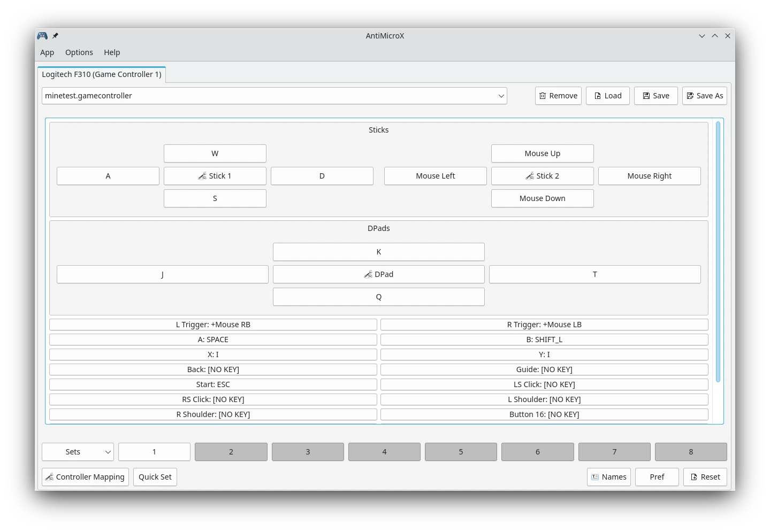Click the Stick 1 right button D

[x=322, y=176]
